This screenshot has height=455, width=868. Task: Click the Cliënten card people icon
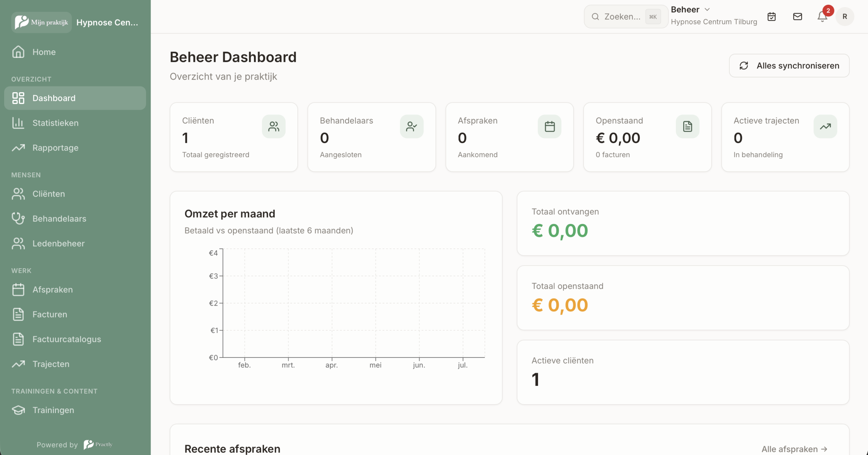(x=274, y=126)
